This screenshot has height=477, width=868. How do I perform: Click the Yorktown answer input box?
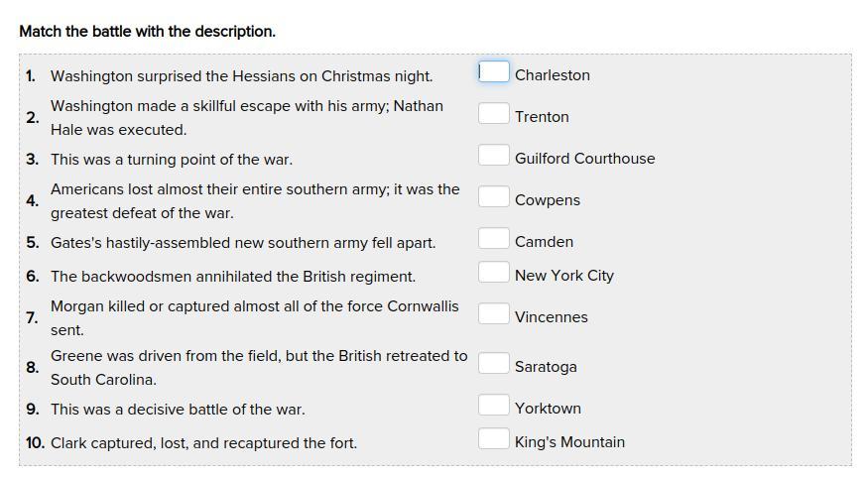pyautogui.click(x=494, y=406)
